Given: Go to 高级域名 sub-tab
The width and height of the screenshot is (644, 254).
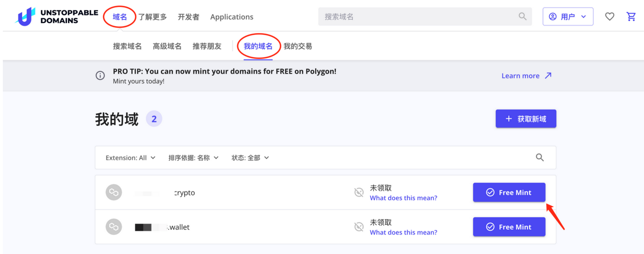Looking at the screenshot, I should coord(167,46).
